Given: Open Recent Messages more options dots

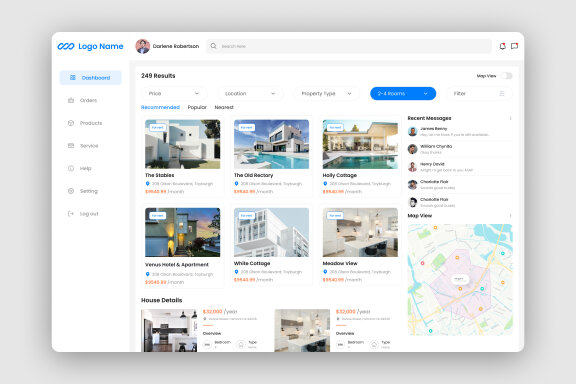Looking at the screenshot, I should [x=510, y=118].
